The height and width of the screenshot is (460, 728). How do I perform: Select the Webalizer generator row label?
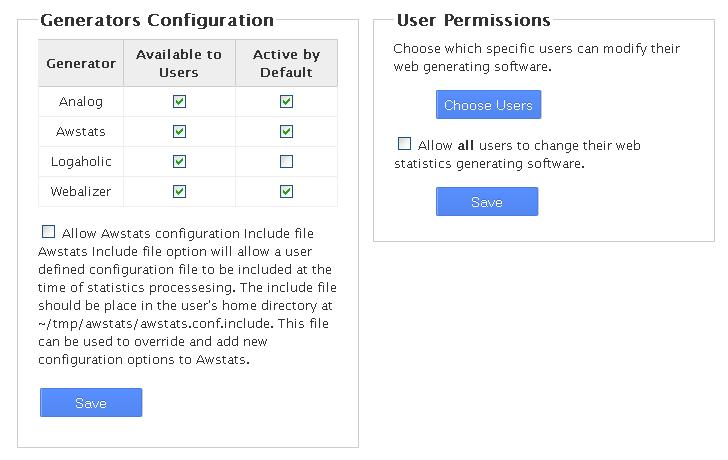point(81,191)
